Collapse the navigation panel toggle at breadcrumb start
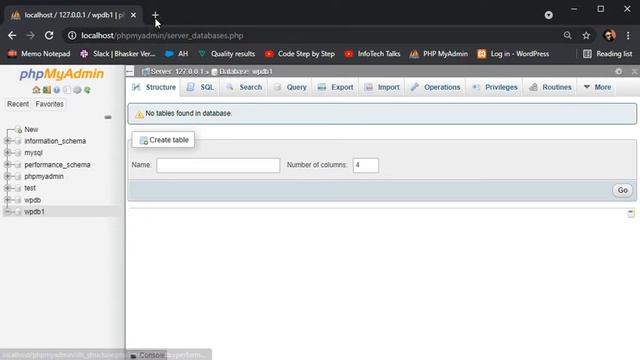Screen dimensions: 640x360 [130, 72]
